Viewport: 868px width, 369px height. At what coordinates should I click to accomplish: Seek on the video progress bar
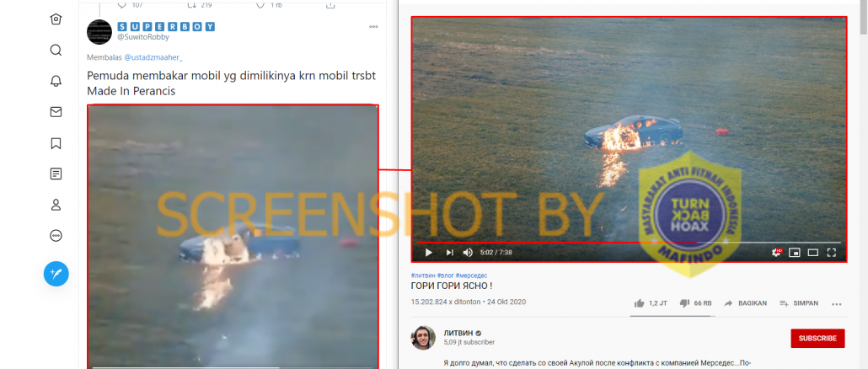pos(629,243)
